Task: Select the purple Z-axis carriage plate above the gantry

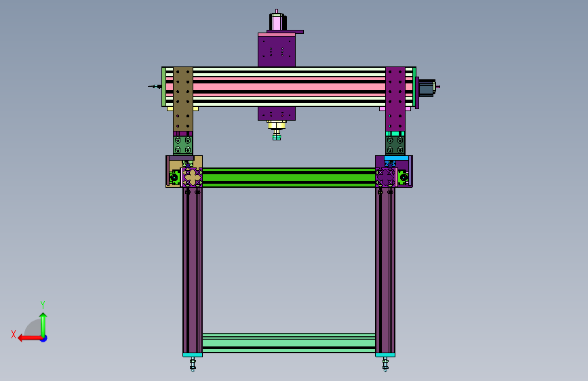Action: (277, 50)
